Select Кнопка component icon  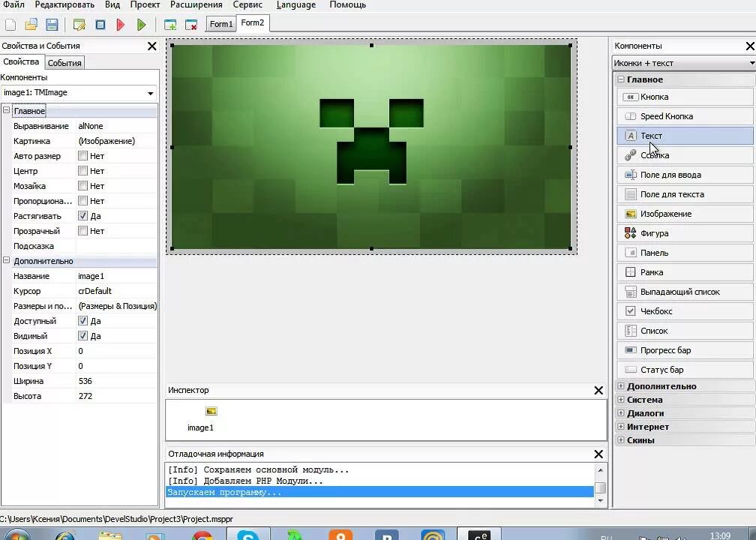(x=685, y=97)
